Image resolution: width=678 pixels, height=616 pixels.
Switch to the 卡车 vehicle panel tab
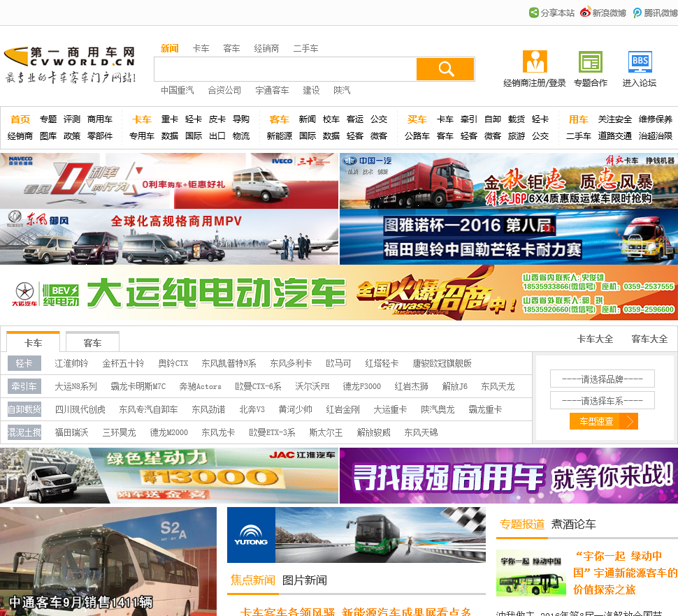point(33,342)
